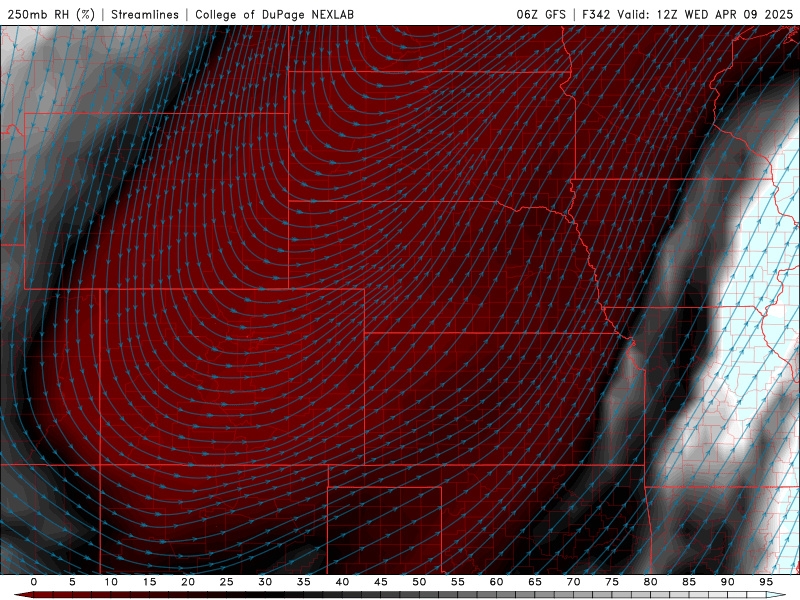Viewport: 800px width, 600px height.
Task: Click "Valid: 12Z WED APR 09 2025" text
Action: pyautogui.click(x=705, y=14)
